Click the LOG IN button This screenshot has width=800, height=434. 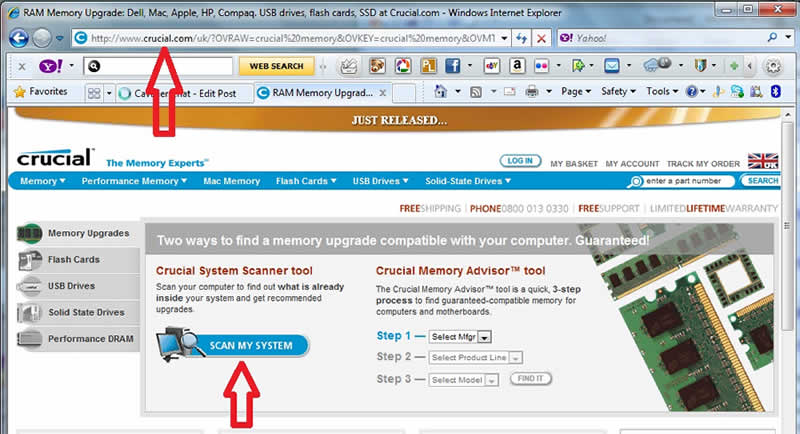coord(520,161)
